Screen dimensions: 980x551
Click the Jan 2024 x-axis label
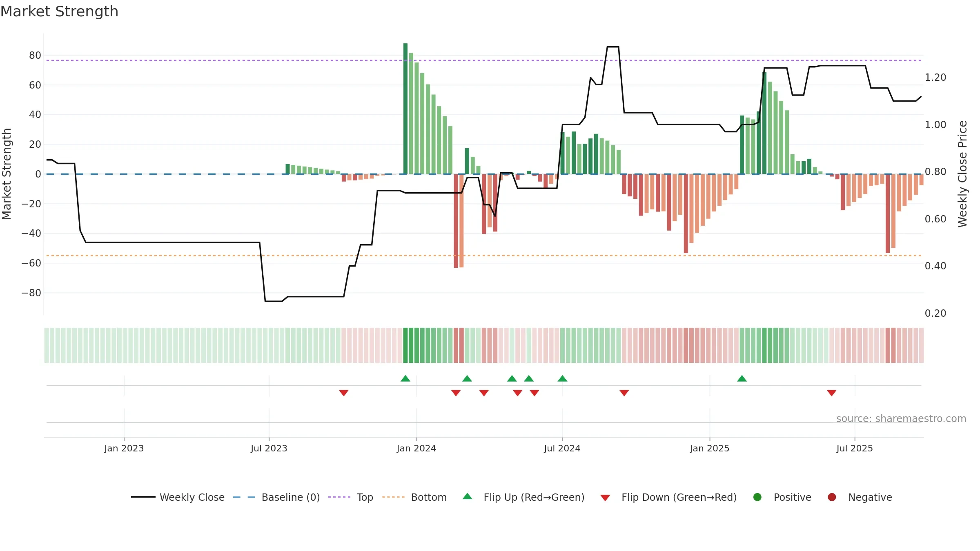(x=416, y=448)
